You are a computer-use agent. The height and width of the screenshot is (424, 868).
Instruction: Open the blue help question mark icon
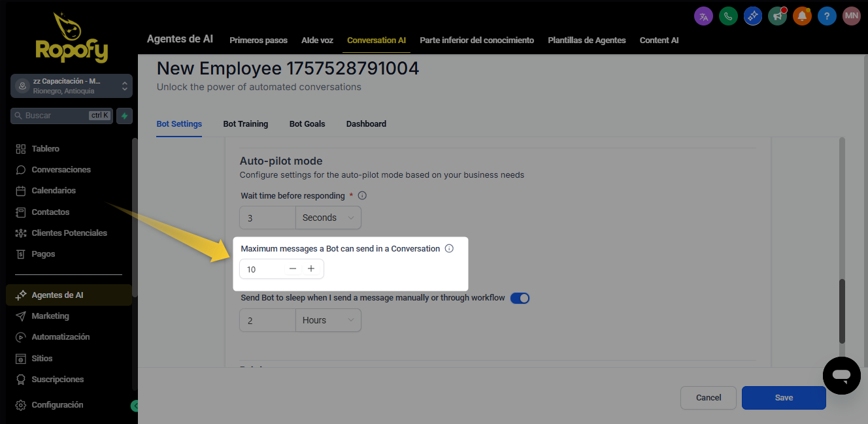[827, 16]
